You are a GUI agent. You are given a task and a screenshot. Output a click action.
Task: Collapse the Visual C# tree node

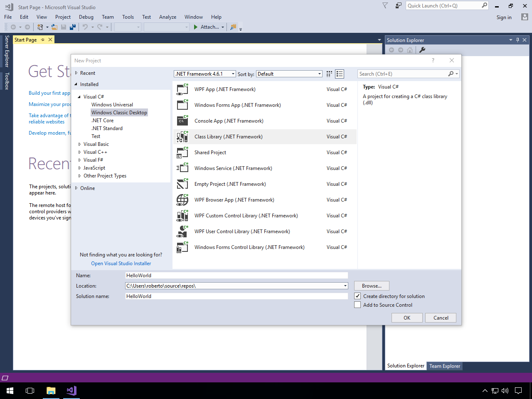click(79, 97)
